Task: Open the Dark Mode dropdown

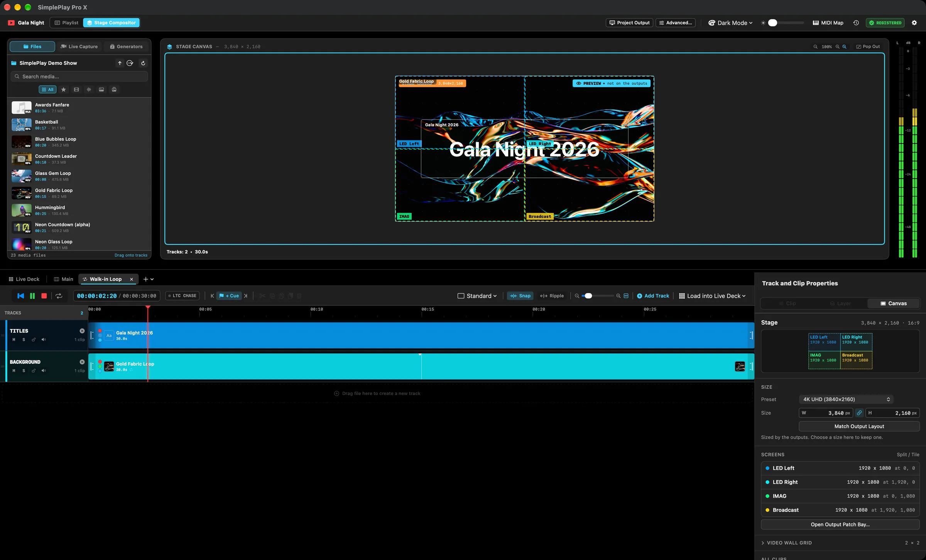Action: [x=730, y=23]
